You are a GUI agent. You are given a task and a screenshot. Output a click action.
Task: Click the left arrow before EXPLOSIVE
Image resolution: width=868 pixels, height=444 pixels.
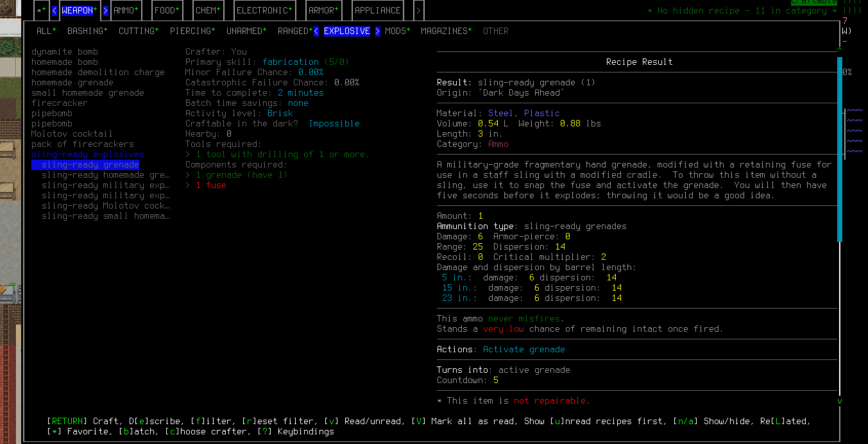(316, 31)
